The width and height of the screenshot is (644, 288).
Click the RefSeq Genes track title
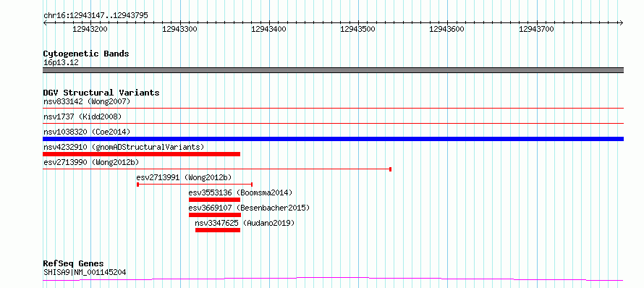click(x=74, y=263)
